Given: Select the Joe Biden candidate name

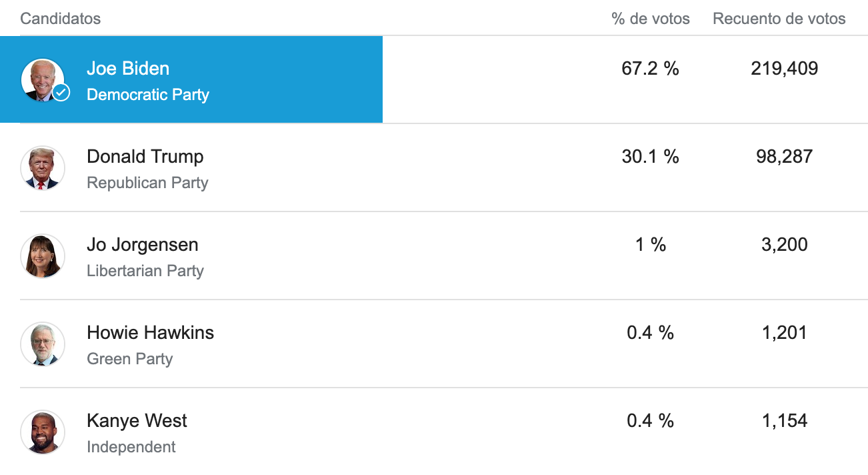Looking at the screenshot, I should click(128, 69).
